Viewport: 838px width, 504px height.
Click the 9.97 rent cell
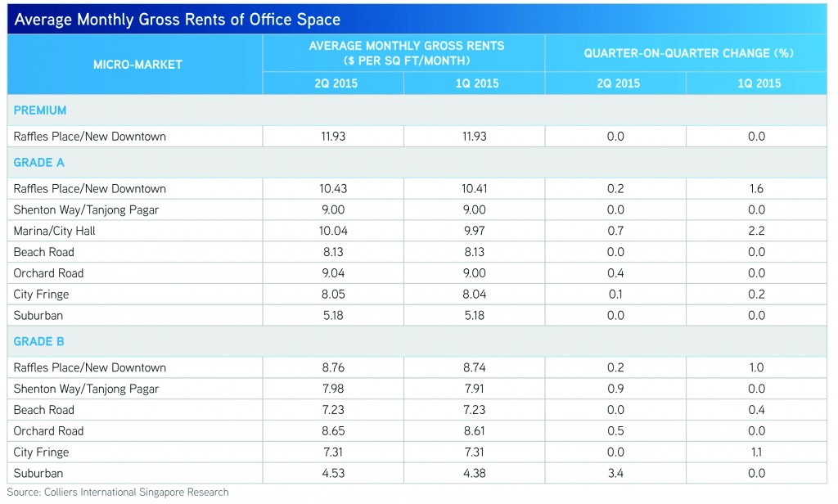(475, 231)
